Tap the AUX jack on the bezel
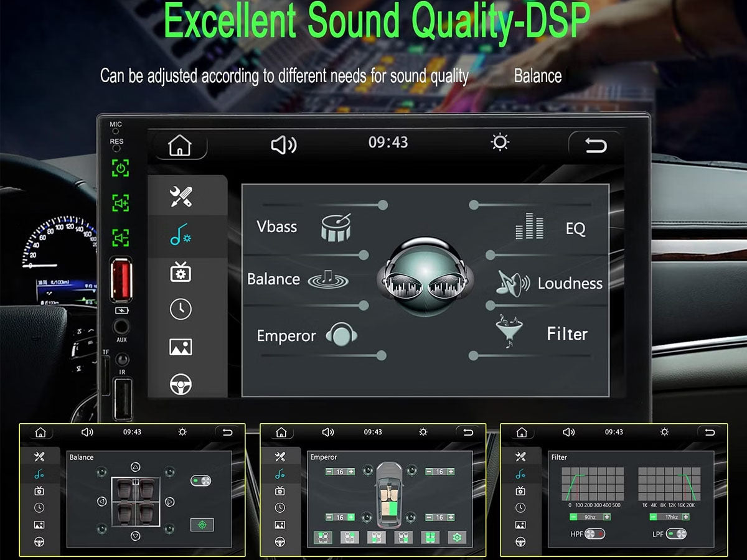 [121, 326]
